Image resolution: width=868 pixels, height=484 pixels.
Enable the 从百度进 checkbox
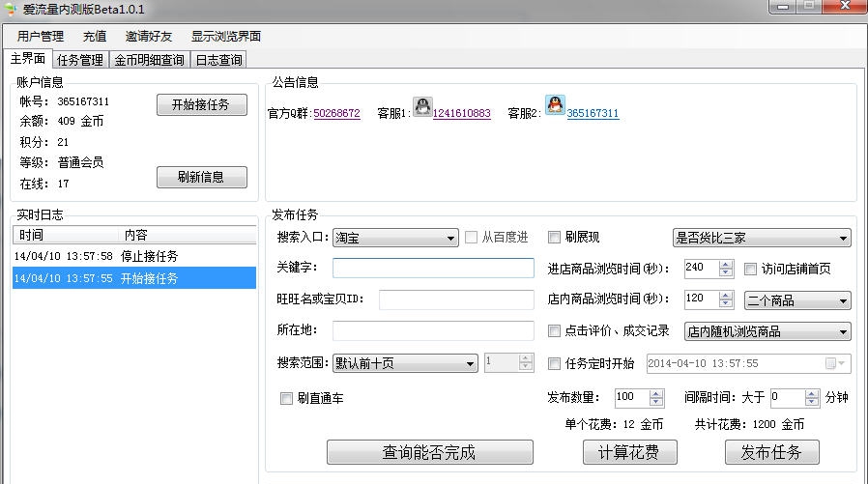pyautogui.click(x=471, y=238)
